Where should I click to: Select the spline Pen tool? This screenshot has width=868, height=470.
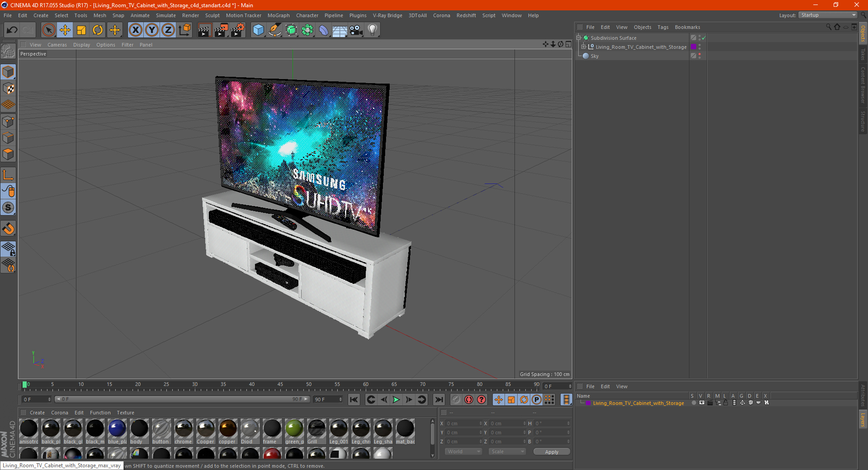pyautogui.click(x=275, y=30)
